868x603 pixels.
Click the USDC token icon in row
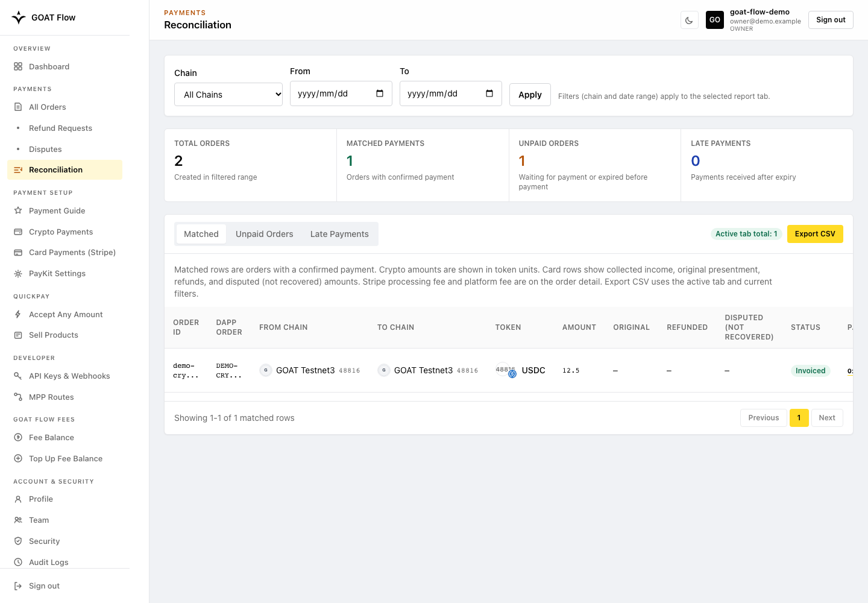(x=506, y=371)
